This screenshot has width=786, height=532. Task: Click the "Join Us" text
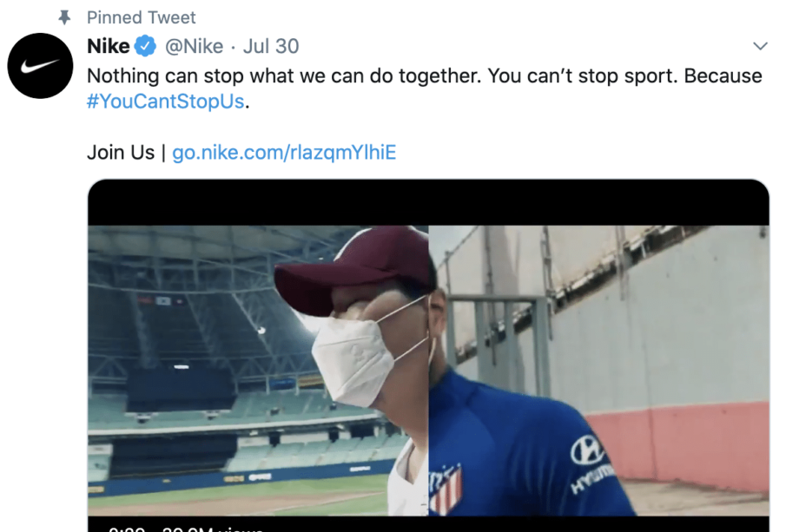pos(120,153)
